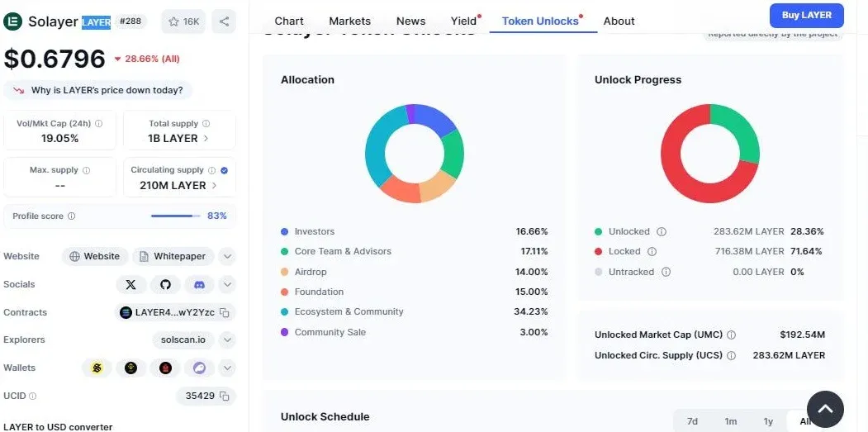Click the Allocation donut chart
Viewport: 868px width, 432px height.
pos(415,154)
